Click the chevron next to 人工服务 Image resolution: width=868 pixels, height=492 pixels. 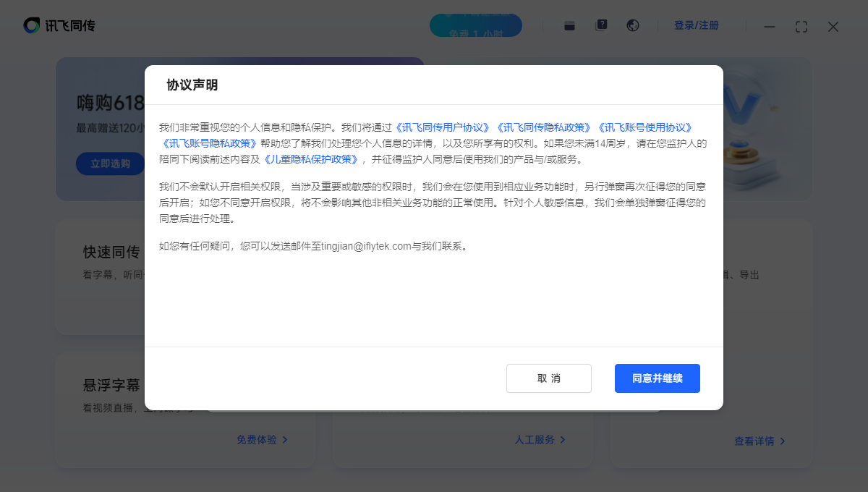pos(563,439)
